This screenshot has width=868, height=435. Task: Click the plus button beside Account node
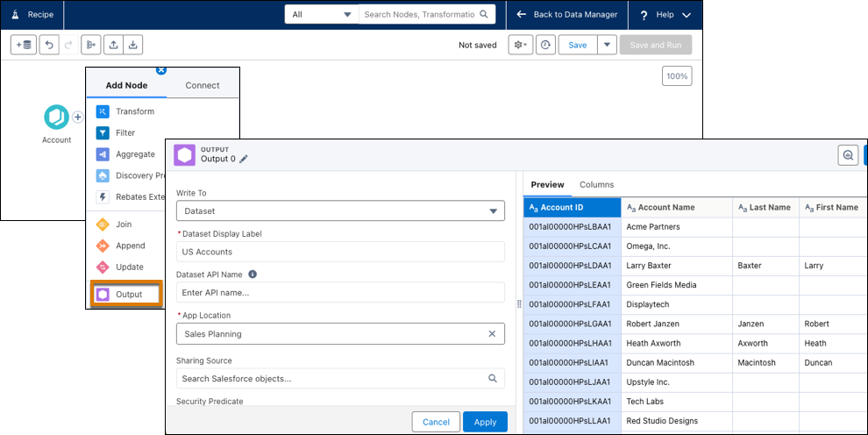[77, 118]
